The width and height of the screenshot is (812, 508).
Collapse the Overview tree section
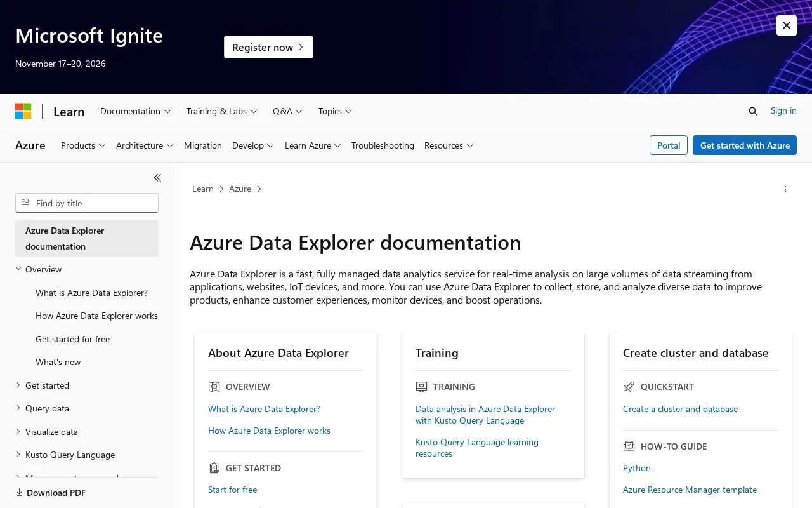click(18, 269)
